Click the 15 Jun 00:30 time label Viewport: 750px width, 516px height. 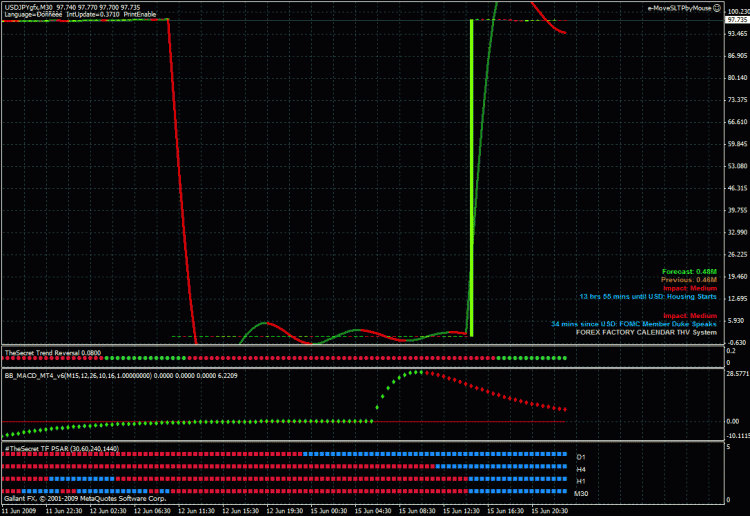tap(329, 511)
